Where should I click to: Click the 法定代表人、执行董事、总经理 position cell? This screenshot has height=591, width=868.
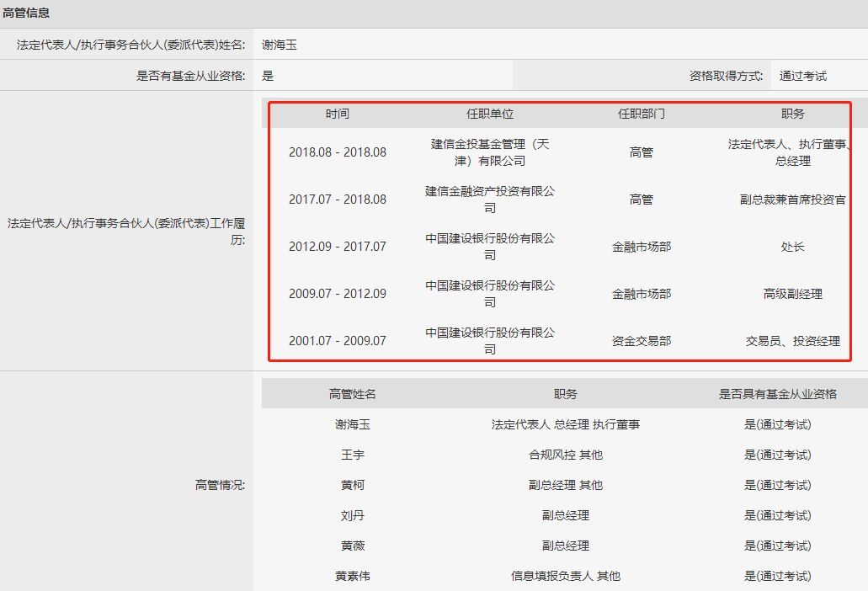pos(791,152)
